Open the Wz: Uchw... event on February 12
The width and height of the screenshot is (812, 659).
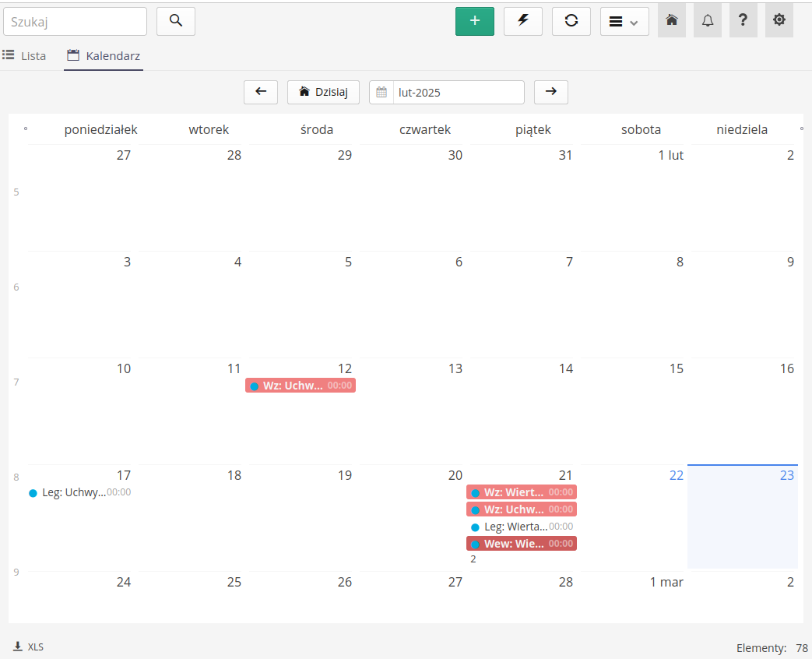click(301, 386)
